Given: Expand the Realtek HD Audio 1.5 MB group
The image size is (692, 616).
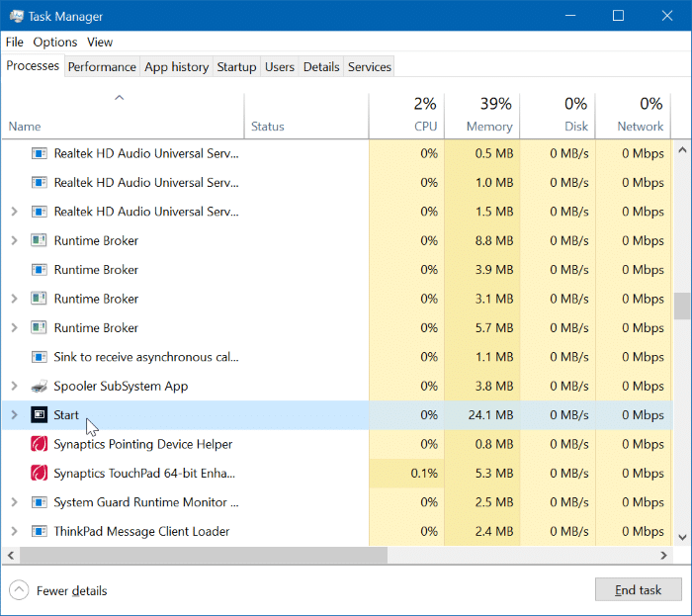Looking at the screenshot, I should (x=14, y=212).
